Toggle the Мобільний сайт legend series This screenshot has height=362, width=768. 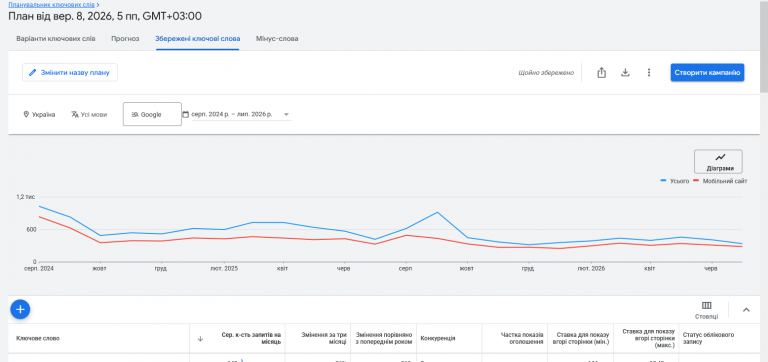click(720, 181)
